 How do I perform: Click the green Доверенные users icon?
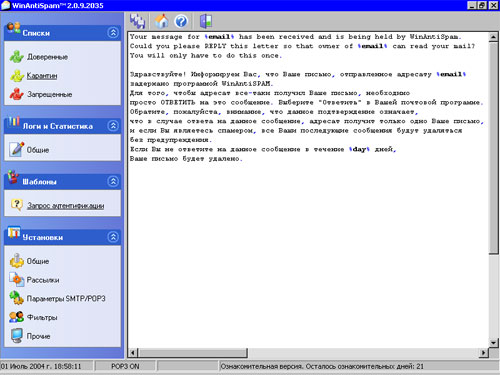coord(16,57)
